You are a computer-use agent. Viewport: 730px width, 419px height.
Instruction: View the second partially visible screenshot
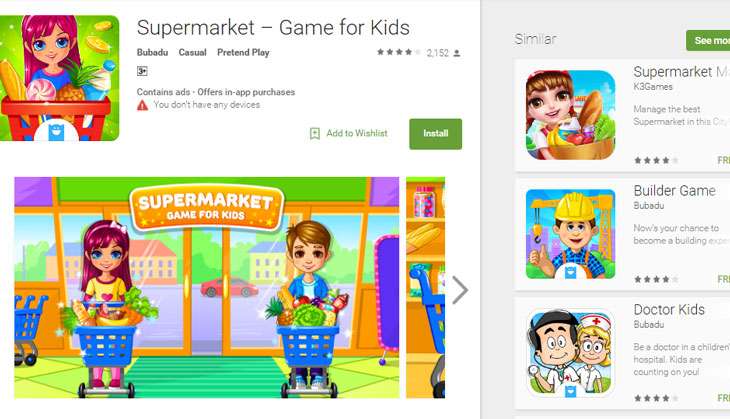(426, 288)
